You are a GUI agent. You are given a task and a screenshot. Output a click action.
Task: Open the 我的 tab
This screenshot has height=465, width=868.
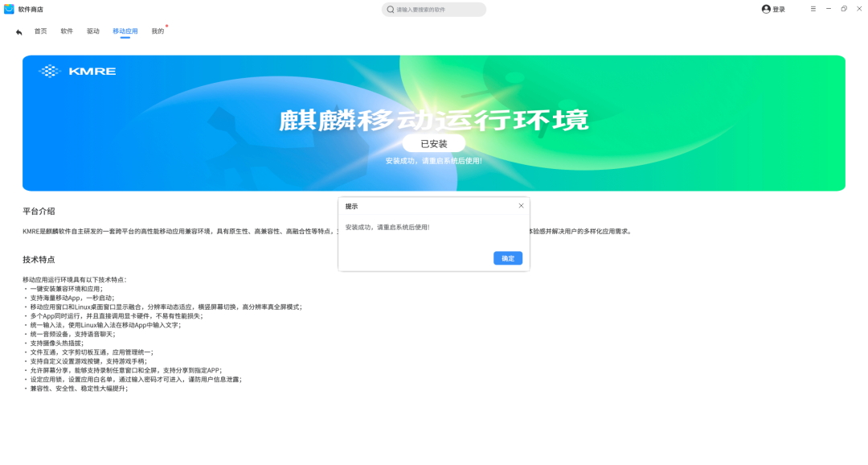[x=158, y=31]
